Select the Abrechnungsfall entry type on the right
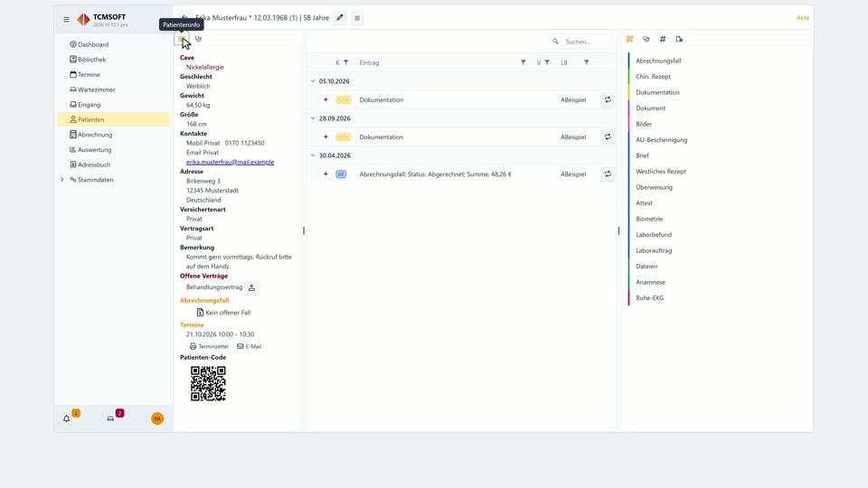Viewport: 868px width, 488px height. coord(658,61)
